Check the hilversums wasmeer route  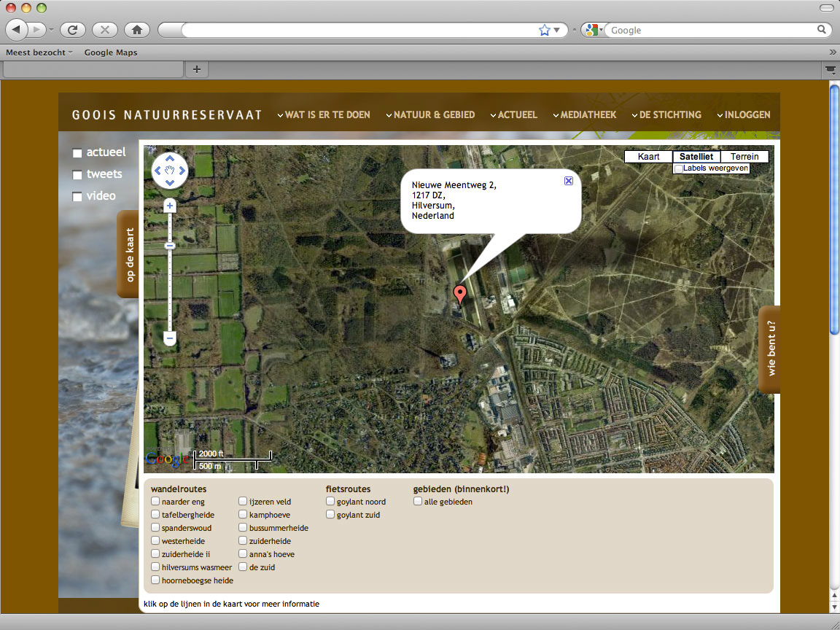(x=155, y=567)
